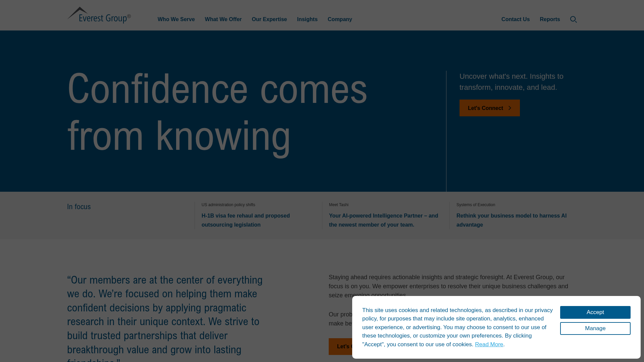Open the Company menu
This screenshot has height=362, width=644.
coord(340,19)
